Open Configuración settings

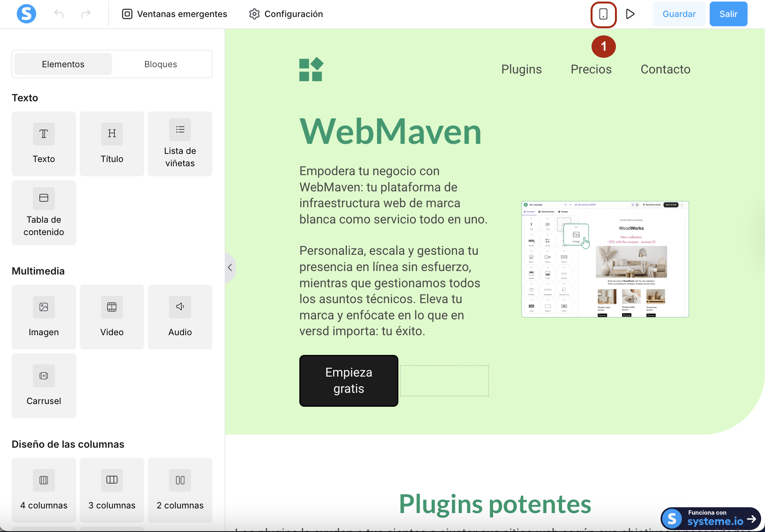click(286, 14)
